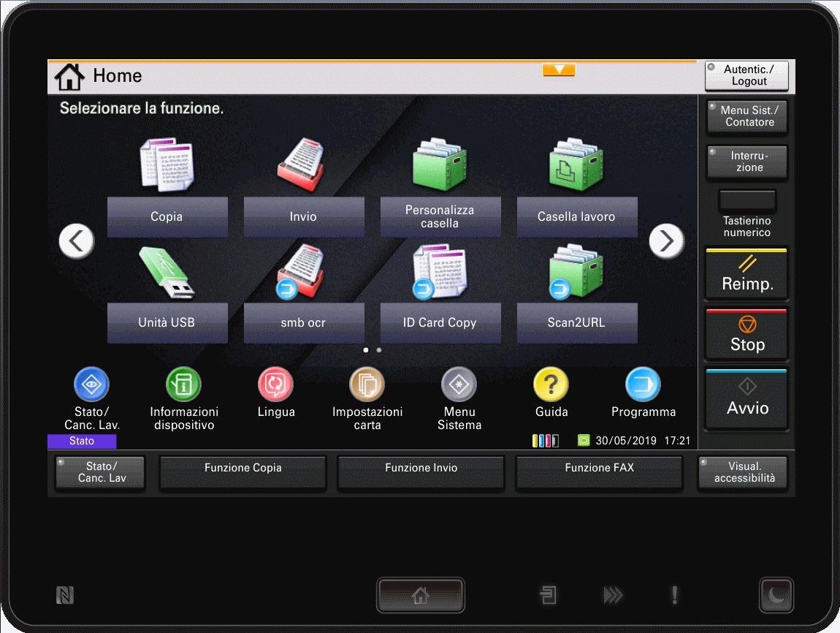The height and width of the screenshot is (633, 840).
Task: Change Lingua via red icon
Action: click(275, 384)
